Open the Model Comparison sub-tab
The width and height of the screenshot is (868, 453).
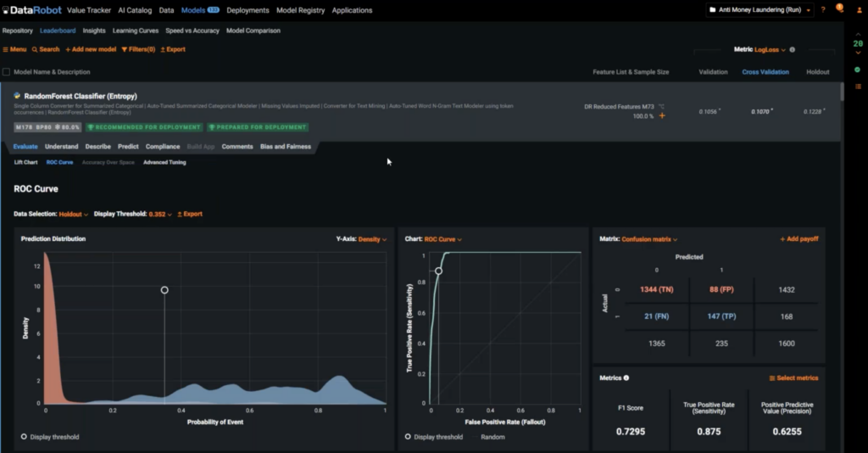[253, 31]
